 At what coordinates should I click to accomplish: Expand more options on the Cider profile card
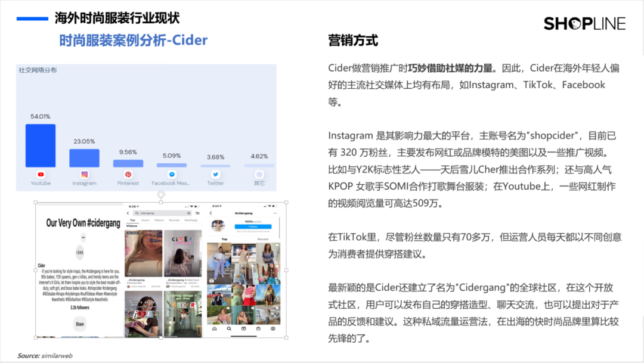tap(83, 238)
